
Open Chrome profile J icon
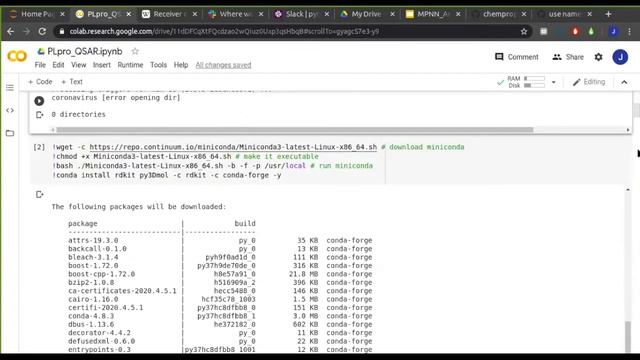(x=613, y=31)
